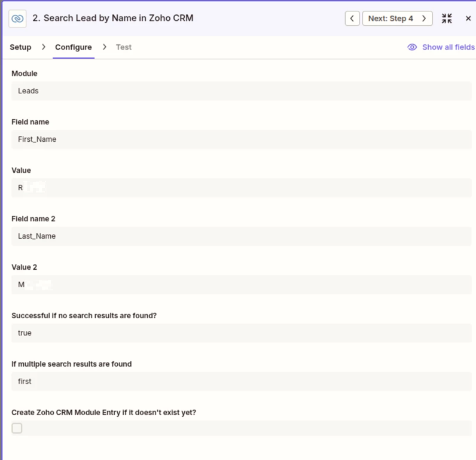Toggle Create Zoho CRM Module Entry checkbox
The width and height of the screenshot is (476, 460).
pos(17,428)
